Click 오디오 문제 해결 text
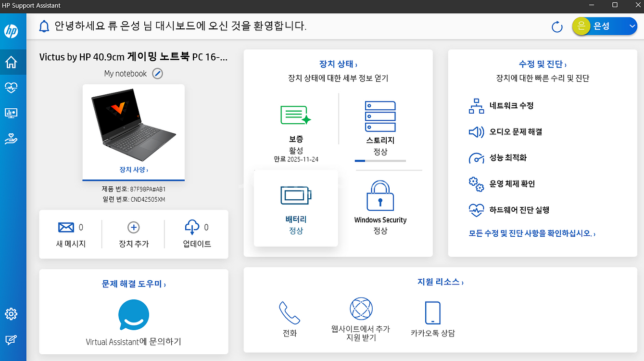Image resolution: width=644 pixels, height=361 pixels. (x=516, y=132)
